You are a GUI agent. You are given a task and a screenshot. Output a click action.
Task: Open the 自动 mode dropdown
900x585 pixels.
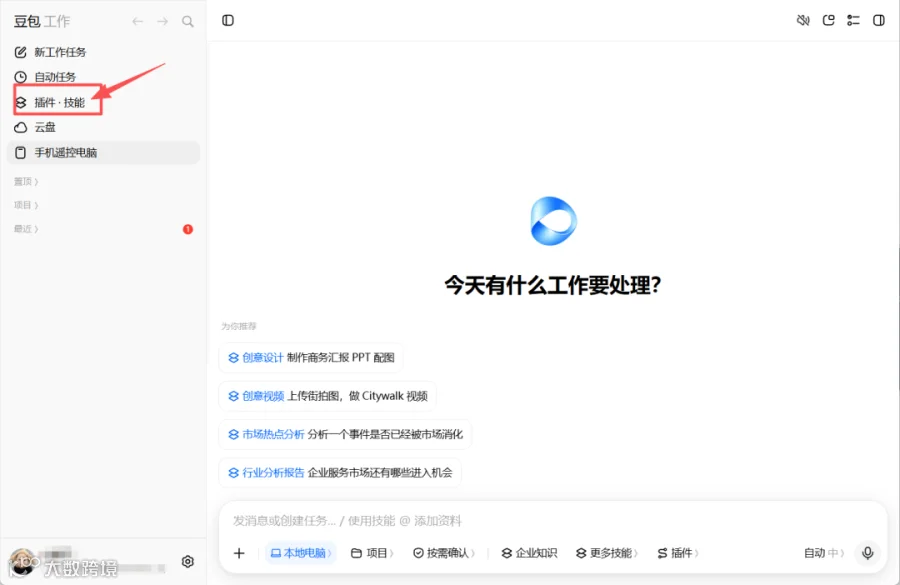tap(824, 553)
